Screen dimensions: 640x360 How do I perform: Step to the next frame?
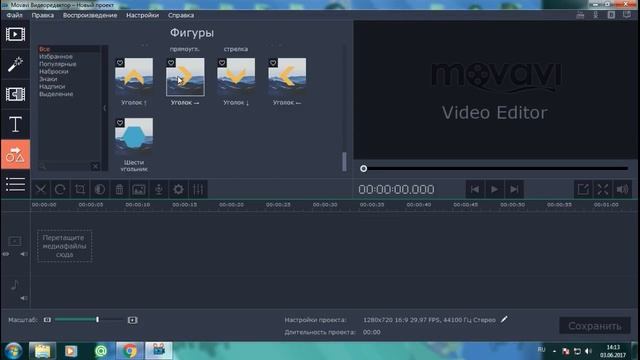point(514,189)
